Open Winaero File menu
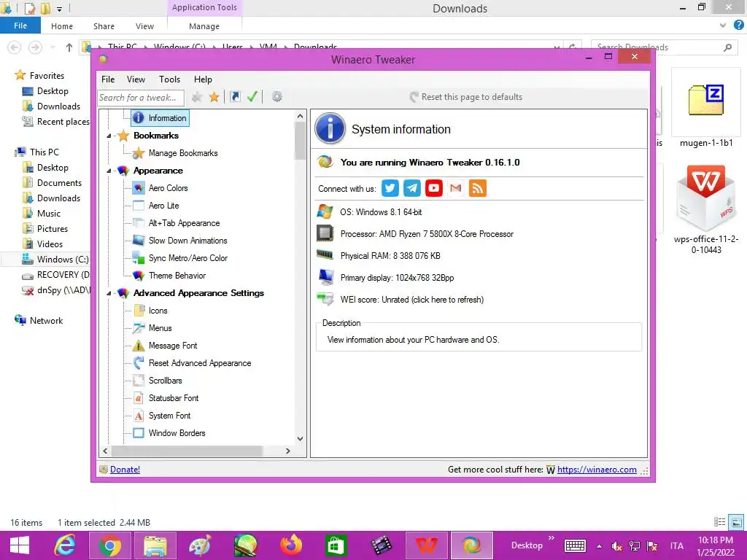 [x=108, y=79]
